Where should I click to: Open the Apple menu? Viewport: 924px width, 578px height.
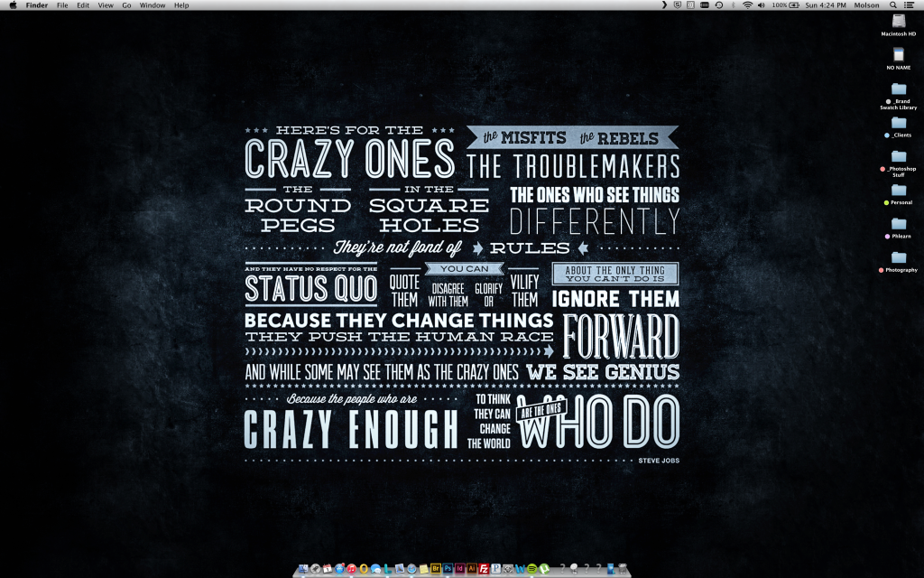click(x=13, y=5)
